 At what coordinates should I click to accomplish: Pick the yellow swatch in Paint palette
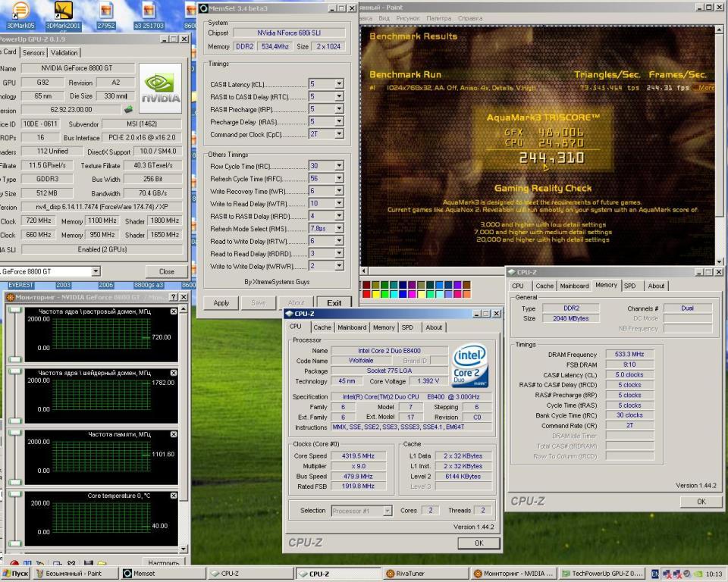click(375, 294)
